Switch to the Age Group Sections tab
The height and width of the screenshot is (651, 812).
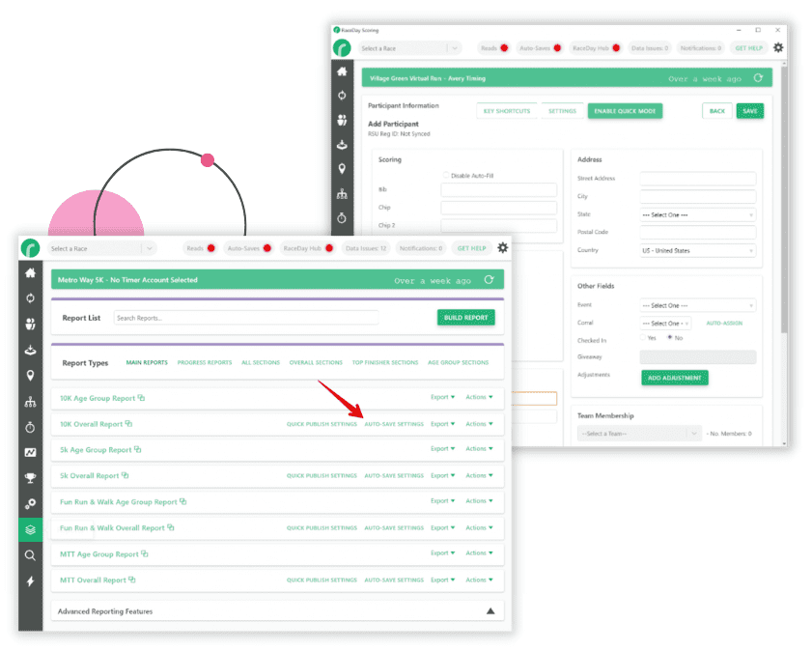coord(459,362)
